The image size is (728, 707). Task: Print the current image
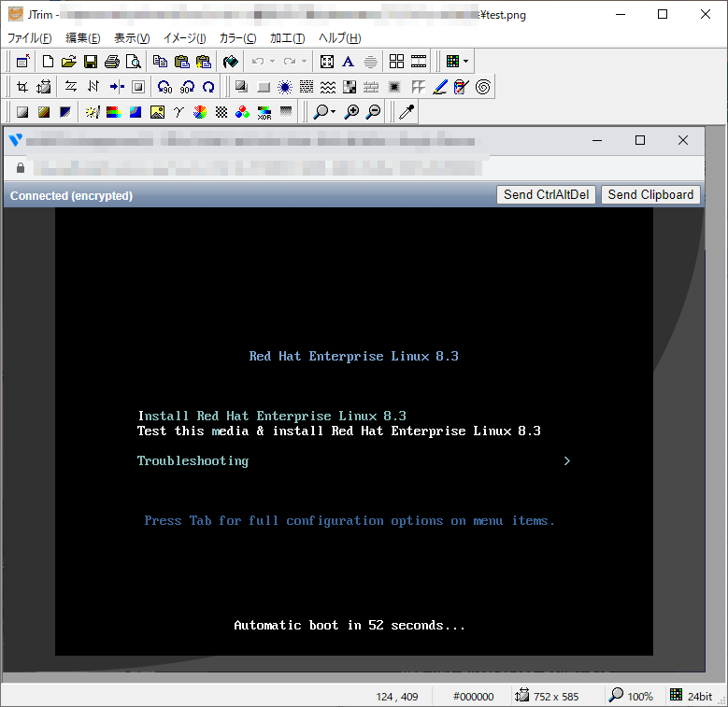(x=112, y=62)
